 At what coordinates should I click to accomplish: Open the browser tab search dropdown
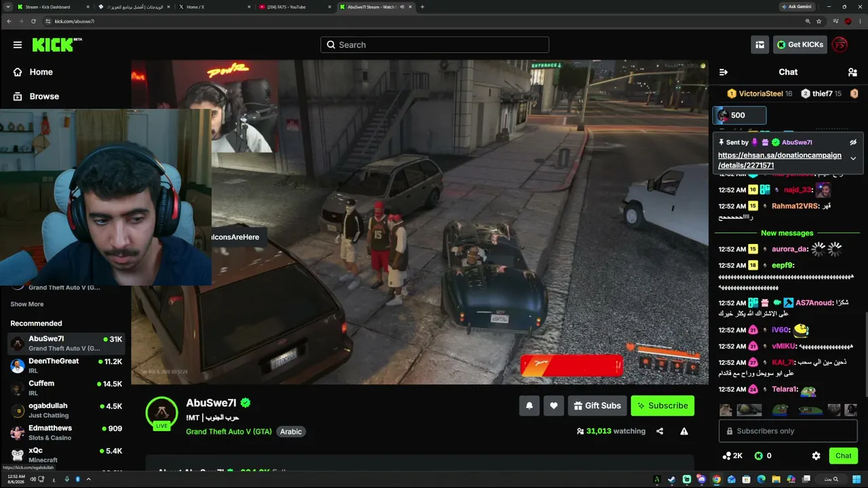tap(8, 7)
